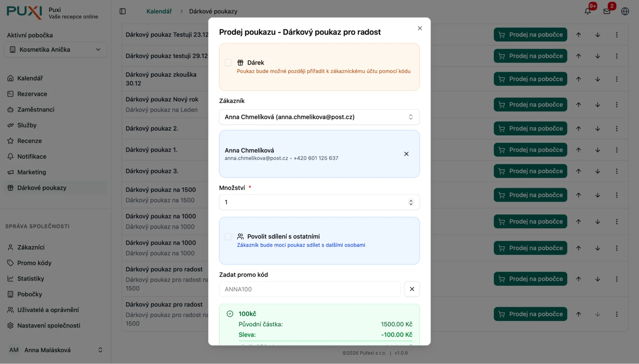The width and height of the screenshot is (639, 364).
Task: Close the Prodej poukazu dialog
Action: (420, 28)
